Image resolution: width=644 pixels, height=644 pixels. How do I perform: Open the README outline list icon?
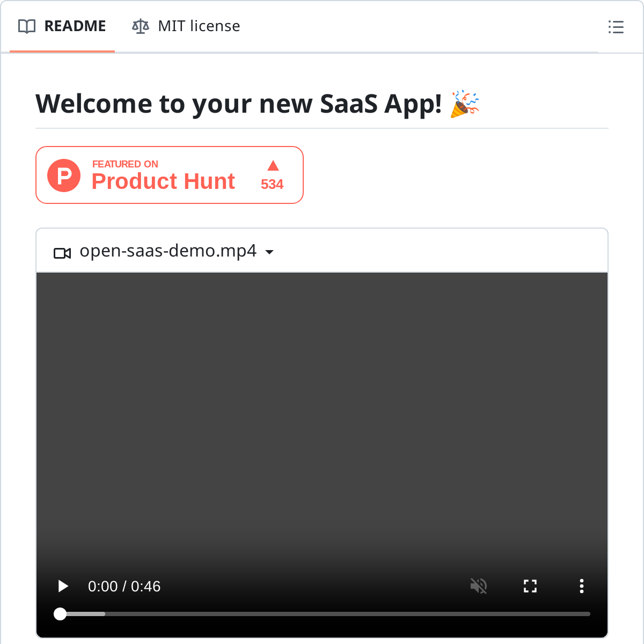click(616, 27)
